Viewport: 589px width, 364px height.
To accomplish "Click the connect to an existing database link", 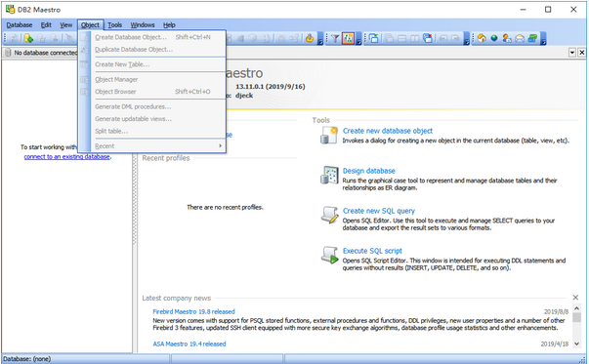I will coord(66,156).
